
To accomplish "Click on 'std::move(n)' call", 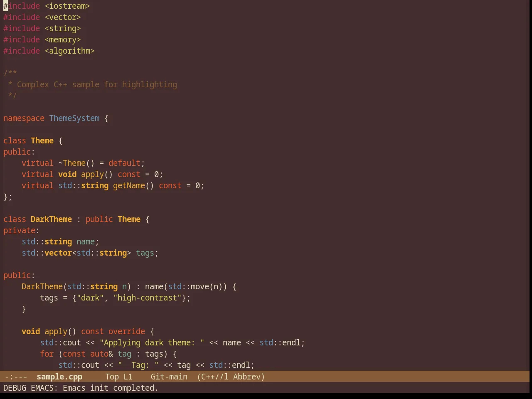I will point(195,286).
